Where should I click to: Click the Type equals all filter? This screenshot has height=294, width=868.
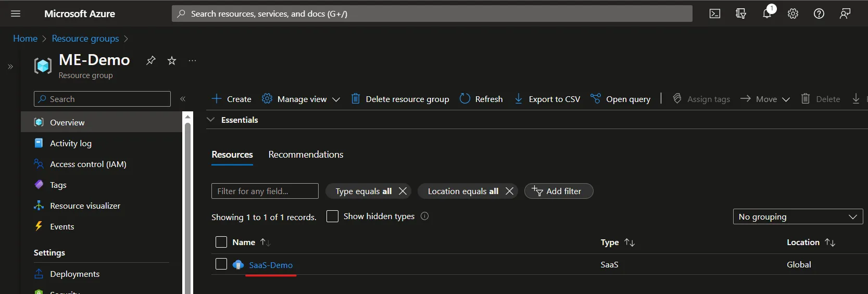point(363,191)
